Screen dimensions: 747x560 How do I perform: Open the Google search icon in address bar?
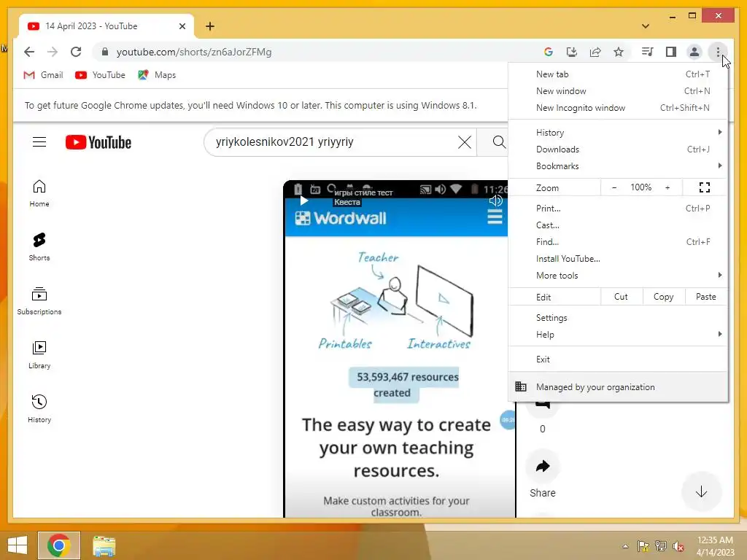tap(549, 52)
